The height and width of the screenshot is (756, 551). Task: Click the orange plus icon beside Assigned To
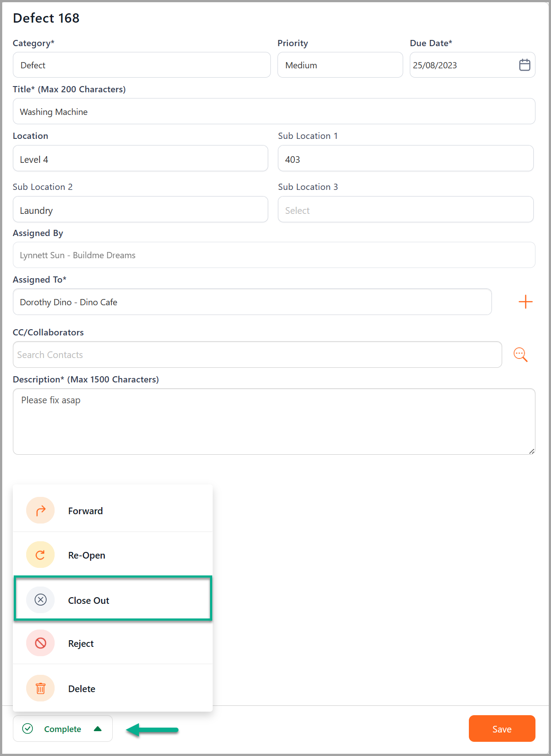525,302
